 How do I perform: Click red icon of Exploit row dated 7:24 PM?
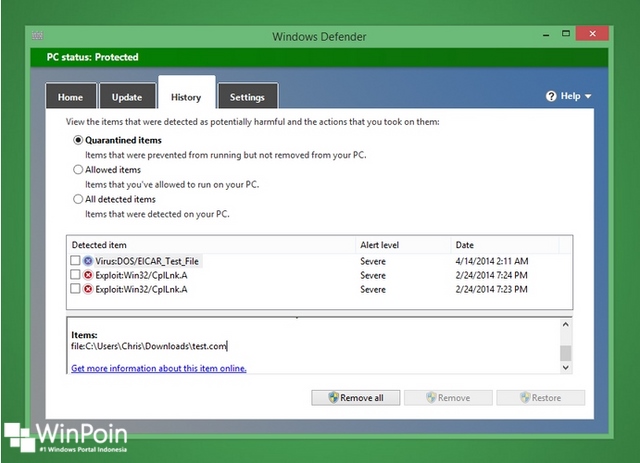click(x=88, y=275)
